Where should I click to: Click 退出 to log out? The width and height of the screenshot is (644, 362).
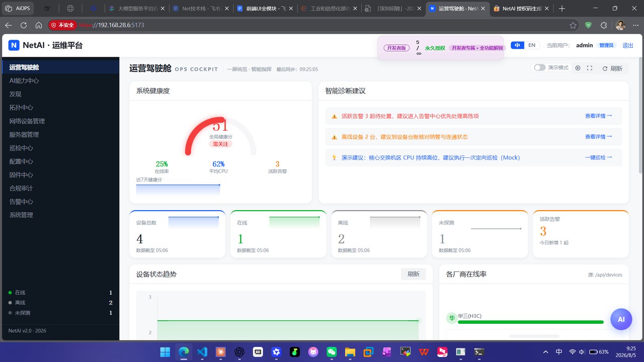[x=628, y=45]
